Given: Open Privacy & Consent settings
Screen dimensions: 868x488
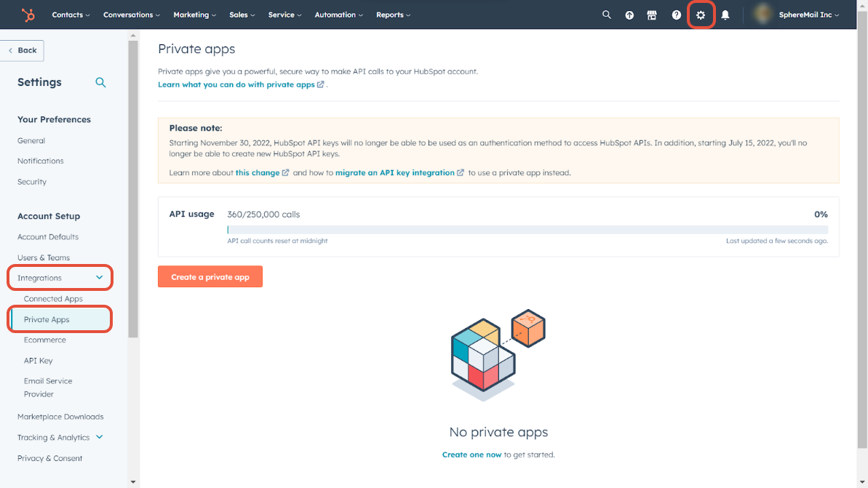Looking at the screenshot, I should 49,458.
